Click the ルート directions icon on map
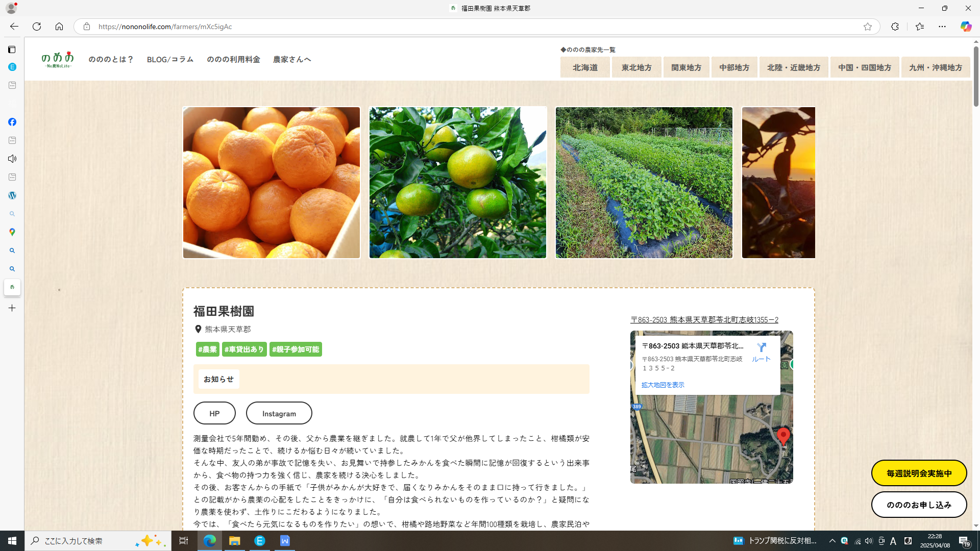The height and width of the screenshot is (551, 980). coord(761,348)
